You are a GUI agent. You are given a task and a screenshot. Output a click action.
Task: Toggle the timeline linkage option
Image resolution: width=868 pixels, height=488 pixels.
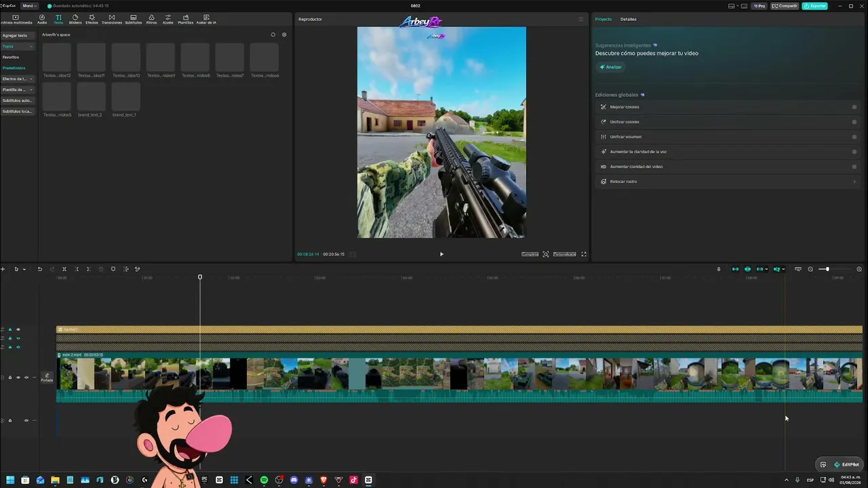(760, 269)
